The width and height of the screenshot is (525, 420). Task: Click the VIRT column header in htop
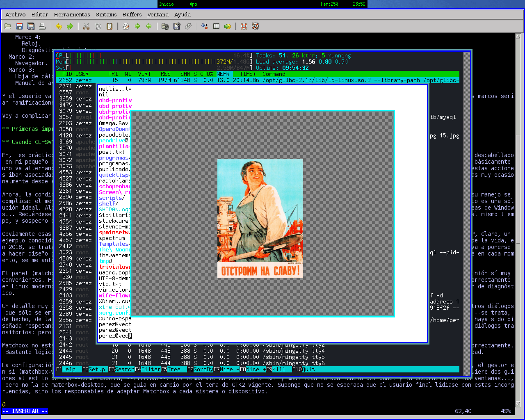(x=144, y=74)
